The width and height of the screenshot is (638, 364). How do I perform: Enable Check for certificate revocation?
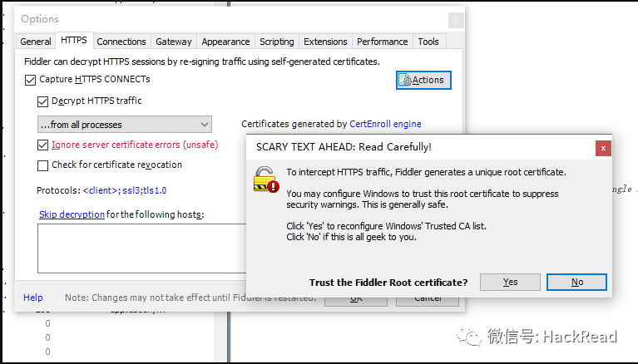point(42,165)
